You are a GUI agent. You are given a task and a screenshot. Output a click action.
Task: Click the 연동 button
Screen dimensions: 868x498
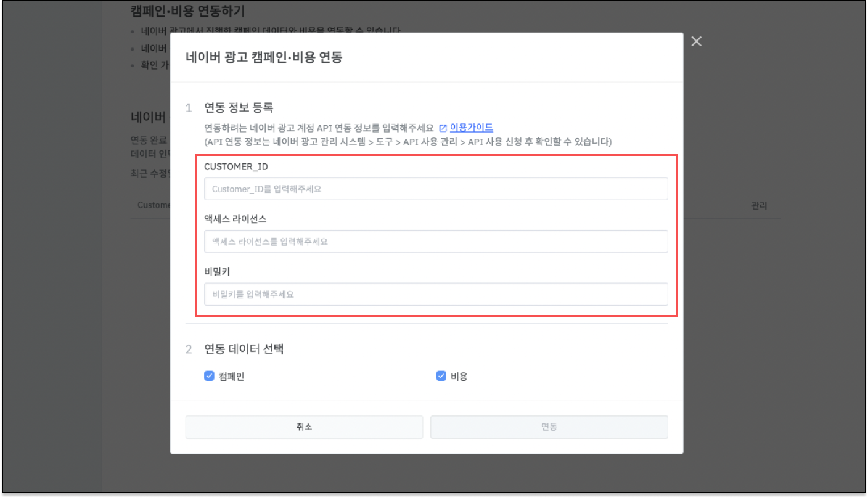coord(549,427)
